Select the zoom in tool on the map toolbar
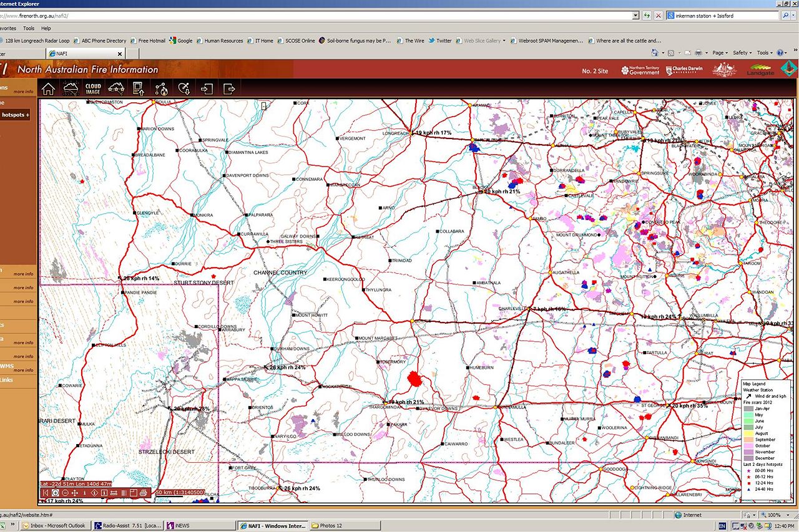This screenshot has width=799, height=532. [x=56, y=493]
